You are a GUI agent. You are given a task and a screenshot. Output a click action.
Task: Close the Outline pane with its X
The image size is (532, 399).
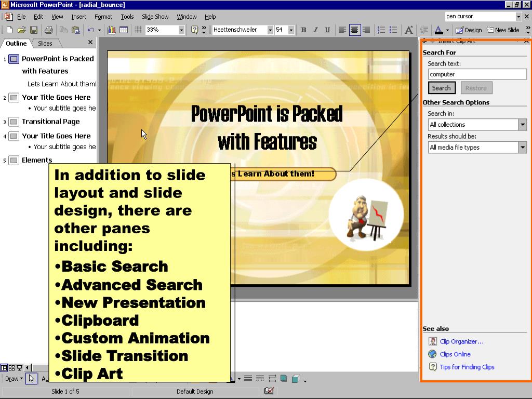(90, 43)
